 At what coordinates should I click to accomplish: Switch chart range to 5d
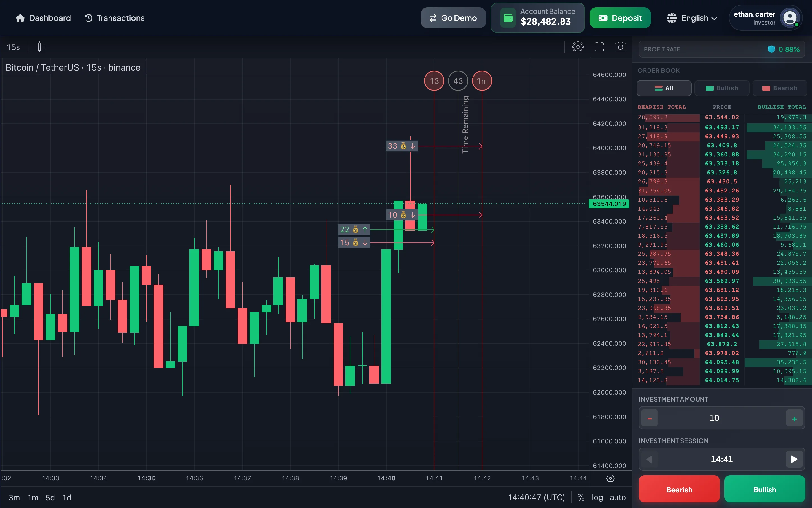tap(50, 498)
